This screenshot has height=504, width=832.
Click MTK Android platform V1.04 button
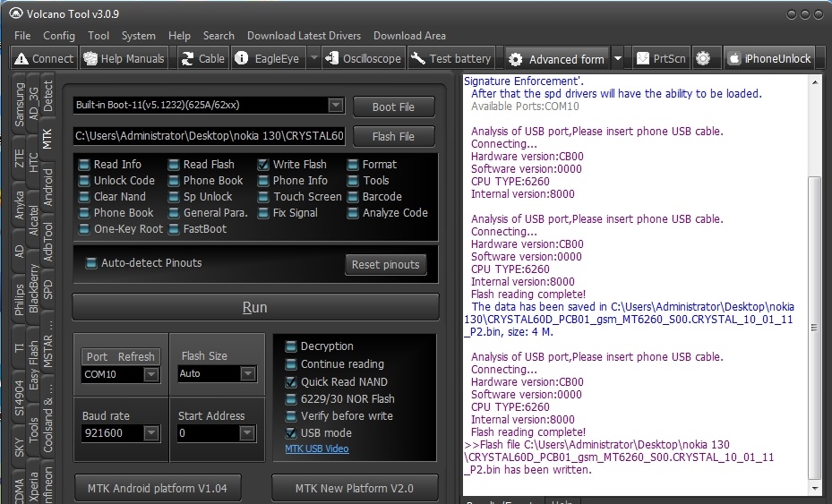[158, 488]
